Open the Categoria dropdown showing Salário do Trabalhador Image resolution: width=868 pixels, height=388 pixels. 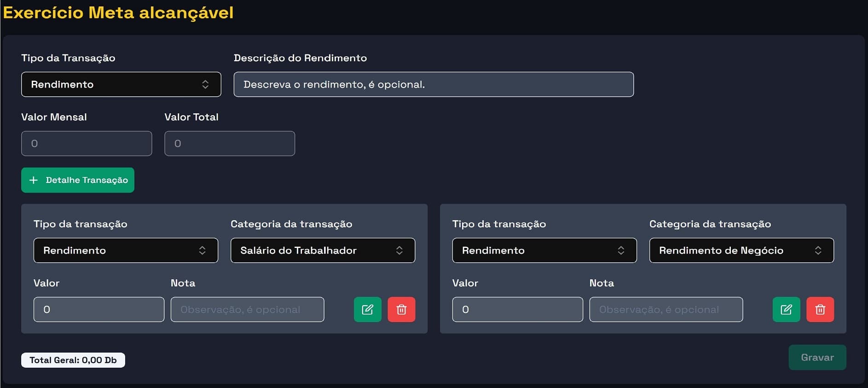[x=322, y=250]
